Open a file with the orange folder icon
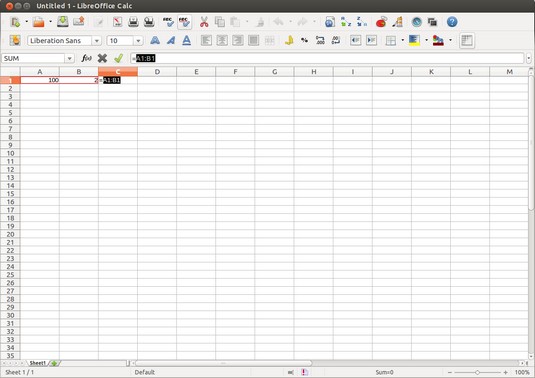The image size is (535, 378). tap(39, 22)
